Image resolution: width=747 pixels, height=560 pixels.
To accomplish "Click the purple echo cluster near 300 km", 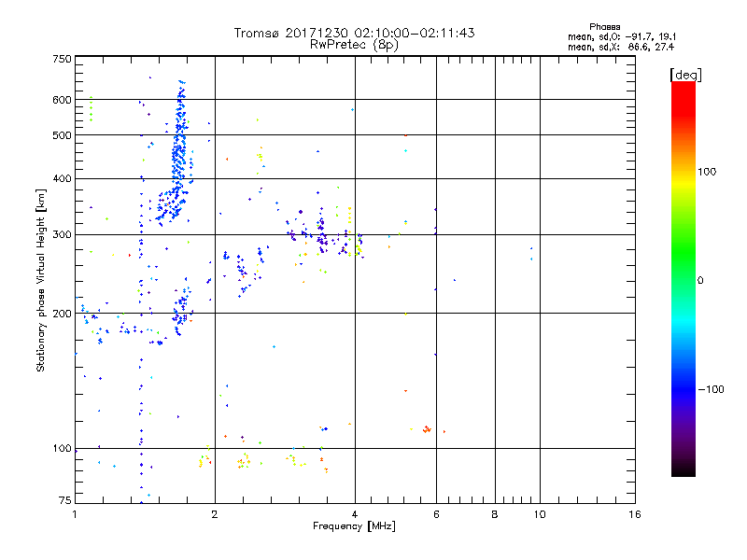I will 322,233.
